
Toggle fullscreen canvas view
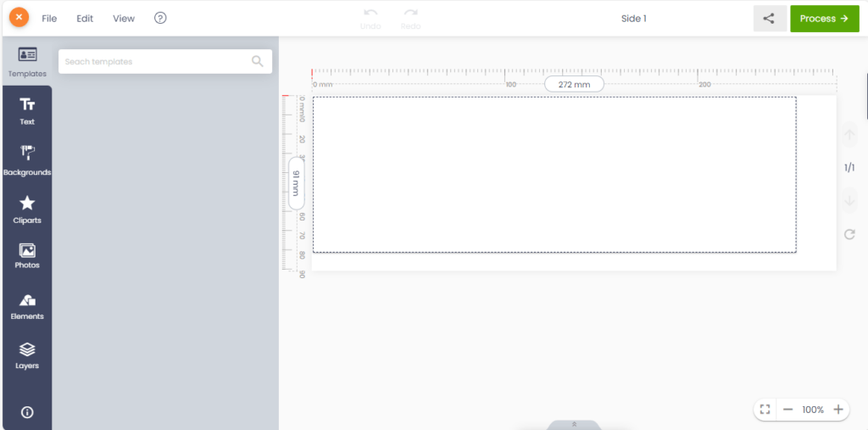[x=765, y=410]
